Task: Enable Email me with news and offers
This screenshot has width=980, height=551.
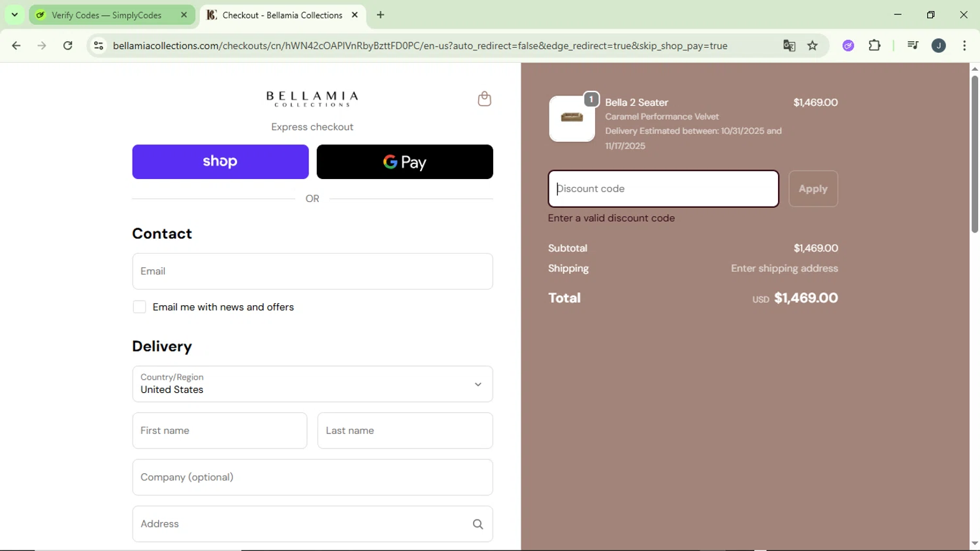Action: 139,307
